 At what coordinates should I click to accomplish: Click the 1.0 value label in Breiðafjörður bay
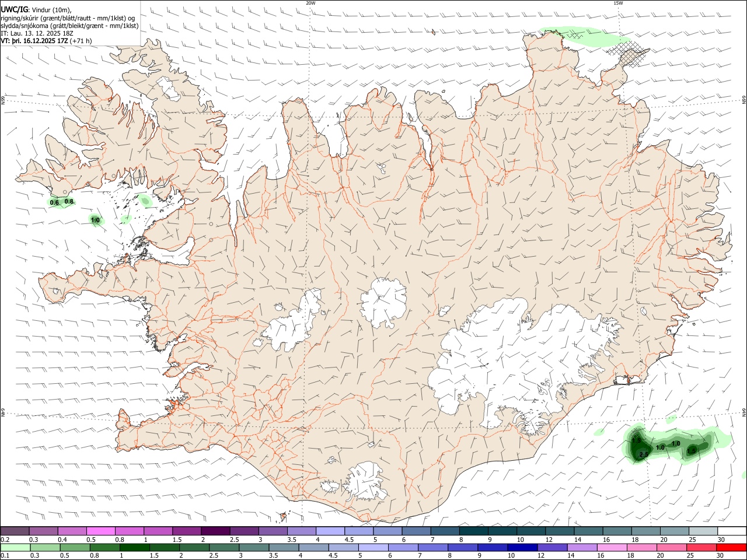click(x=96, y=220)
